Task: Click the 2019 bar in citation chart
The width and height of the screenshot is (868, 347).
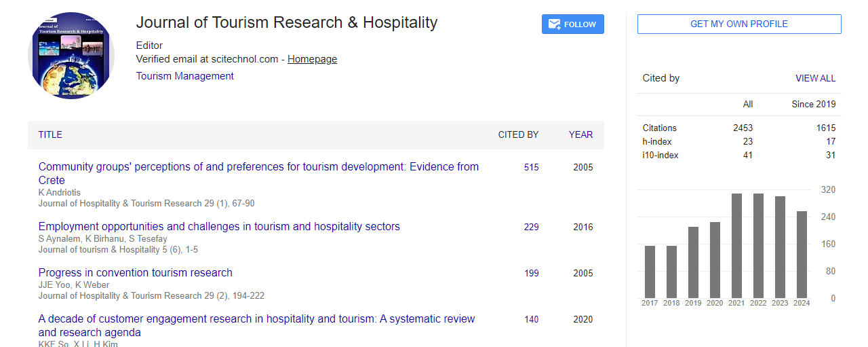Action: 693,262
